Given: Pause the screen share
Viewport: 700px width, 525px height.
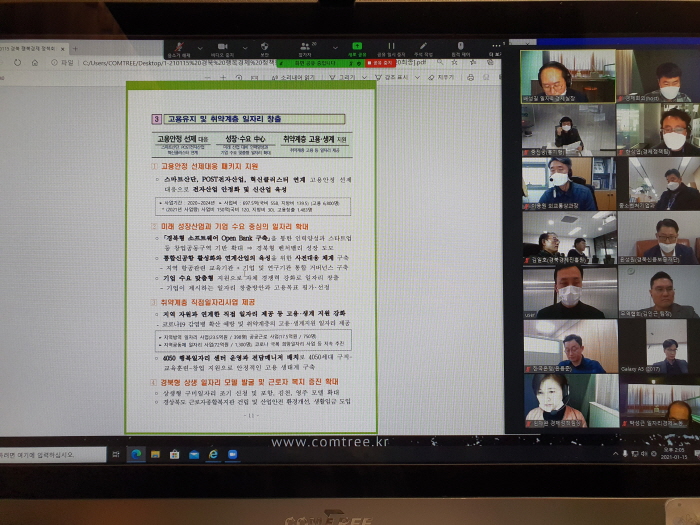Looking at the screenshot, I should click(391, 49).
